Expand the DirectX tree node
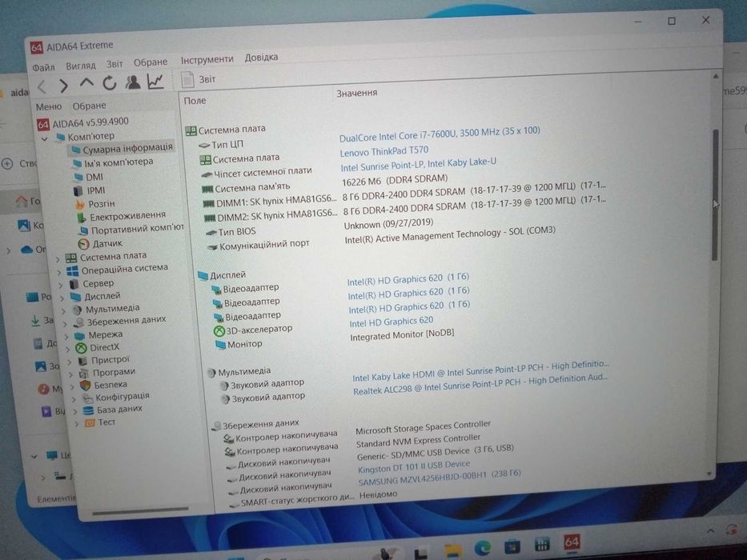The image size is (747, 560). point(69,350)
